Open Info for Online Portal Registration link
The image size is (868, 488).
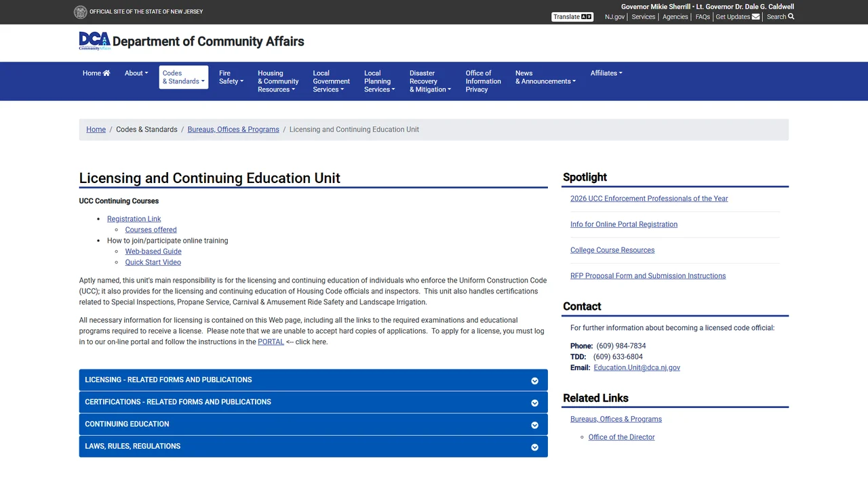pyautogui.click(x=624, y=224)
